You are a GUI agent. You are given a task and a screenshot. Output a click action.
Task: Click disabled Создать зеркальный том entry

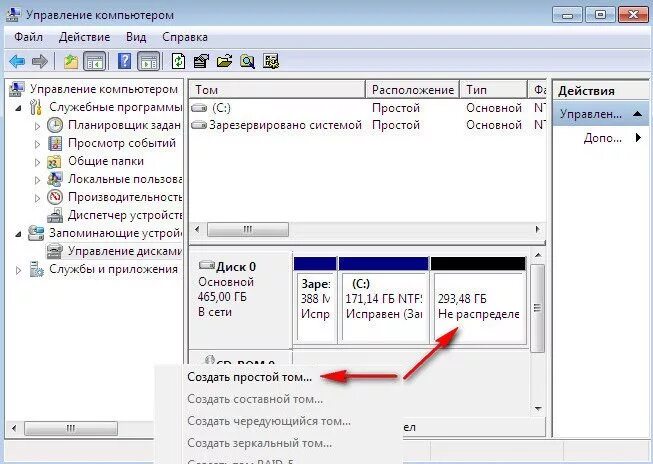click(259, 443)
